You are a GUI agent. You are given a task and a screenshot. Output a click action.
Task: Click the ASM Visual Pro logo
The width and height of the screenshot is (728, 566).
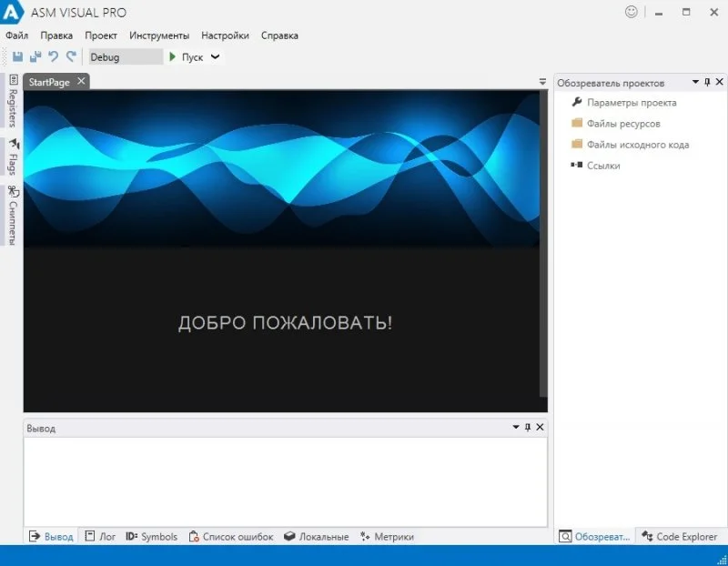[x=11, y=12]
